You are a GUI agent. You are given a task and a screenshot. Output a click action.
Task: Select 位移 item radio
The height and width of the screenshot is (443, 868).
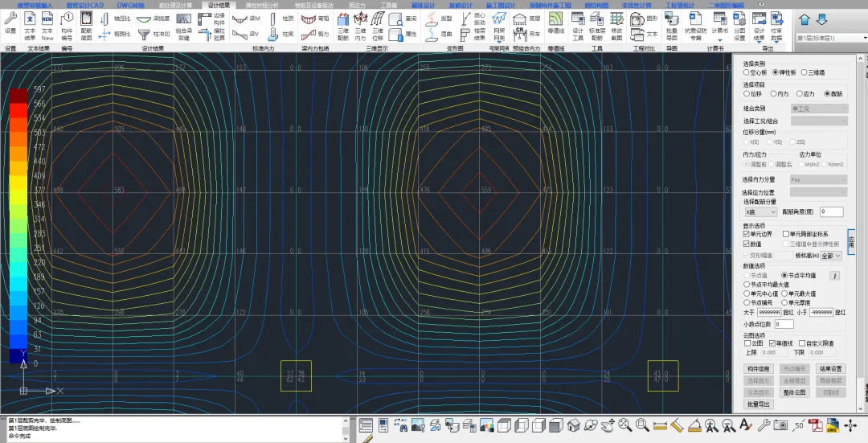click(x=753, y=93)
